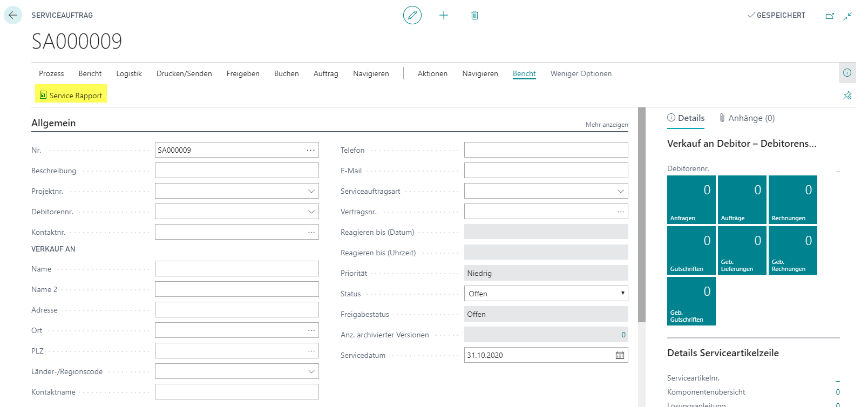Image resolution: width=868 pixels, height=407 pixels.
Task: Open the Aktionen menu
Action: pyautogui.click(x=432, y=73)
